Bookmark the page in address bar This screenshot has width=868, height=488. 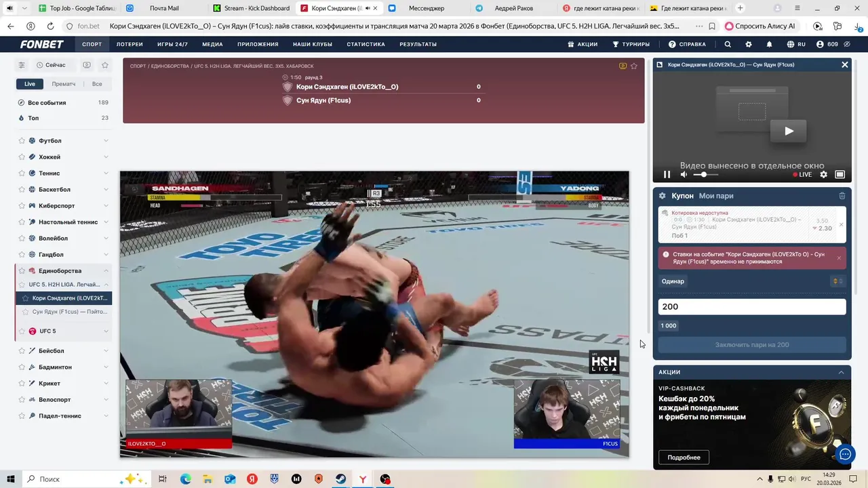point(712,26)
